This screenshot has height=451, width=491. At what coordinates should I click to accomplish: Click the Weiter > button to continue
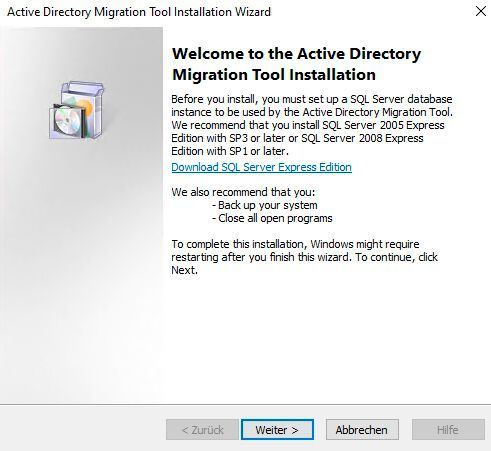coord(277,430)
